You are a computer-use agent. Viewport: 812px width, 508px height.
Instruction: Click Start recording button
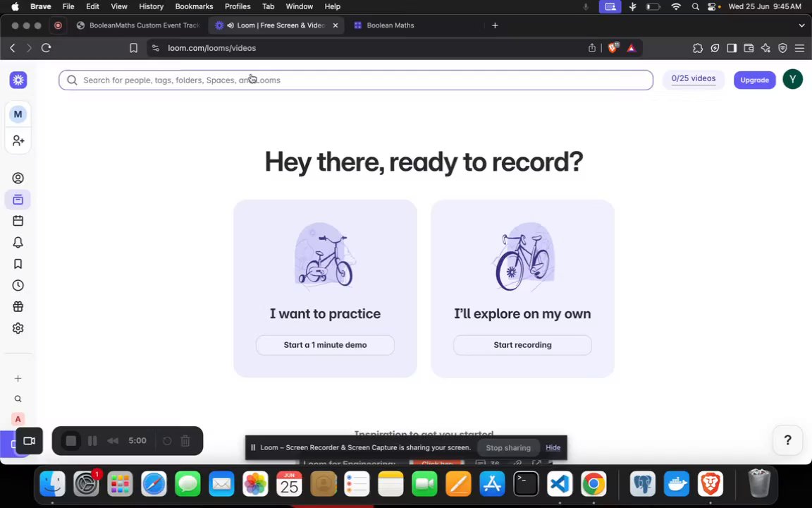tap(522, 345)
